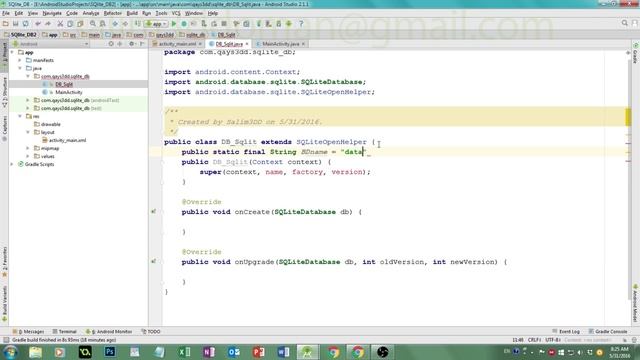
Task: Start debugging with the Debug icon
Action: coord(184,24)
